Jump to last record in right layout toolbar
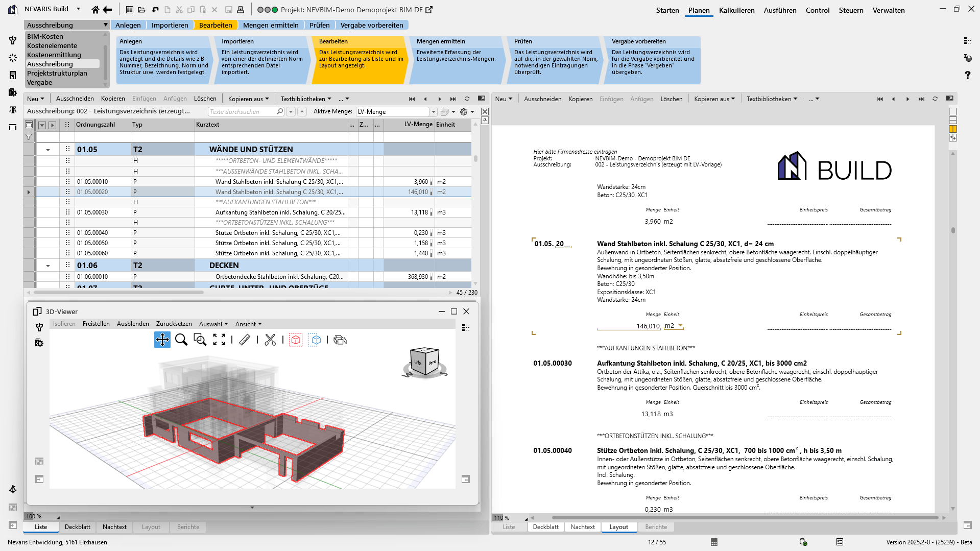 [x=921, y=99]
